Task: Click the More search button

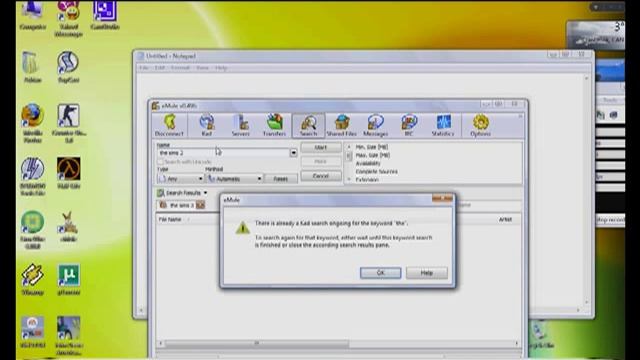Action: pyautogui.click(x=321, y=162)
